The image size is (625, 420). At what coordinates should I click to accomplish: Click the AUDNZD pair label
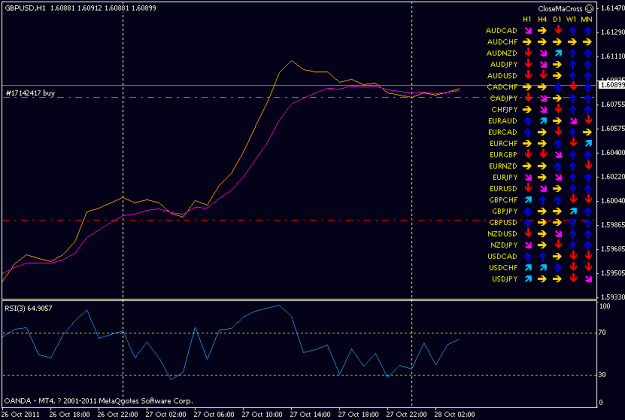(502, 53)
